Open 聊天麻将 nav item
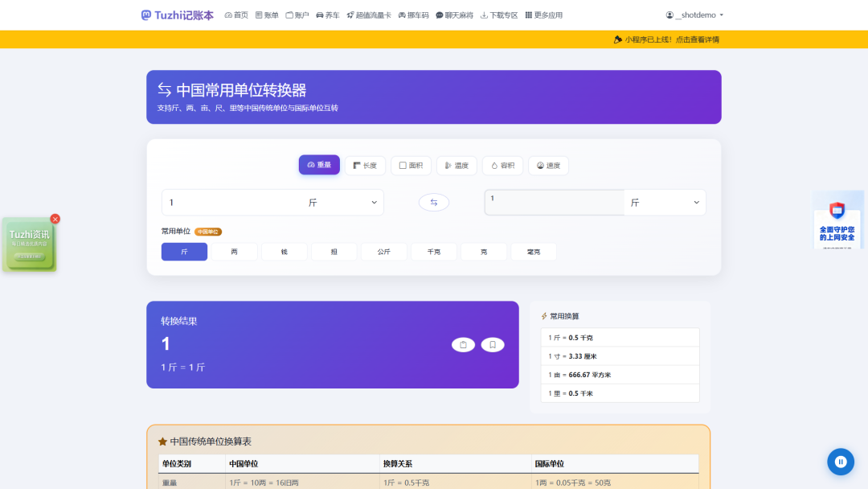The height and width of the screenshot is (489, 868). [454, 15]
